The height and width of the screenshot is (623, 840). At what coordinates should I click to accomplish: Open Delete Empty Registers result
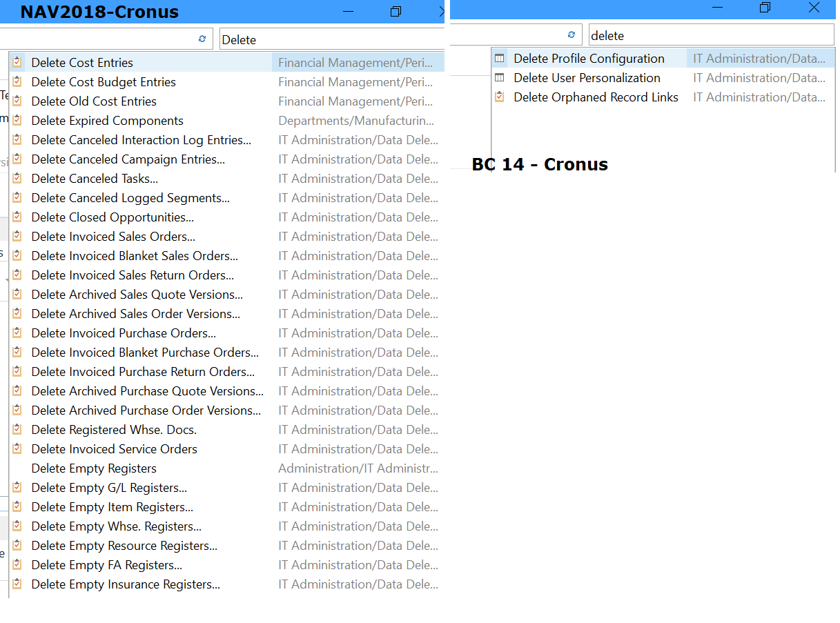point(226,468)
